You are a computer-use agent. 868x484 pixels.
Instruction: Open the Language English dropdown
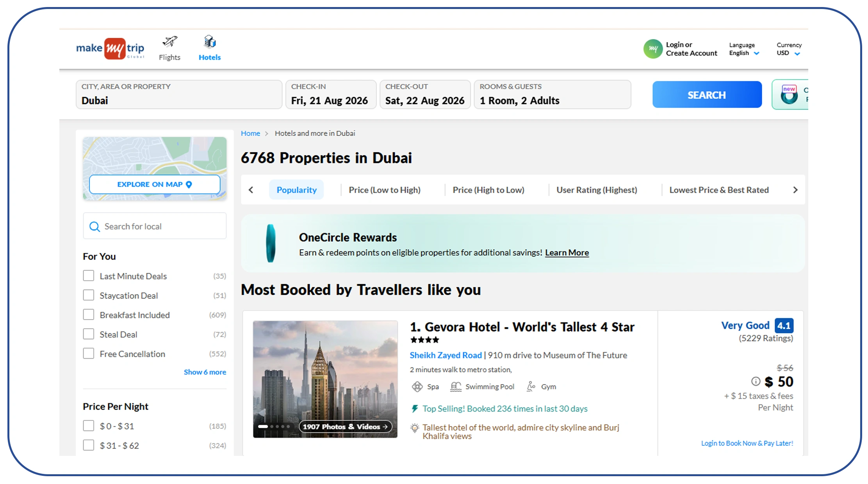[x=744, y=49]
